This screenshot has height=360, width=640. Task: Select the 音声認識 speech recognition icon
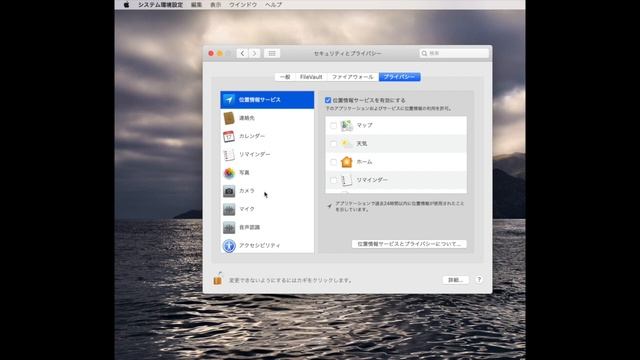coord(229,227)
